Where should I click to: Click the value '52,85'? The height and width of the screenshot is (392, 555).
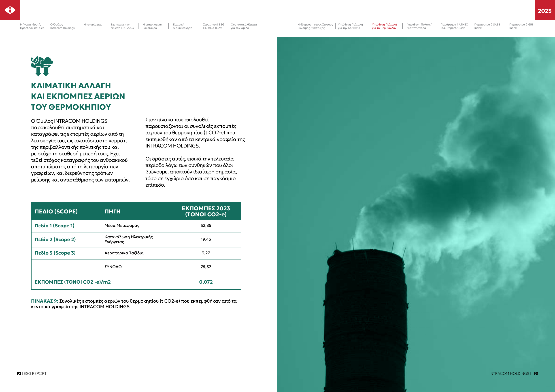206,225
